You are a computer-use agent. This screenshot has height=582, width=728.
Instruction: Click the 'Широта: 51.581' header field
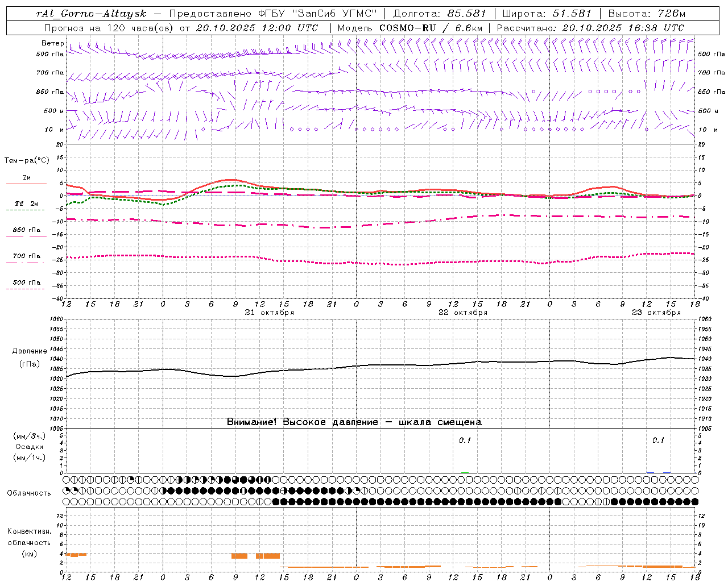(547, 14)
